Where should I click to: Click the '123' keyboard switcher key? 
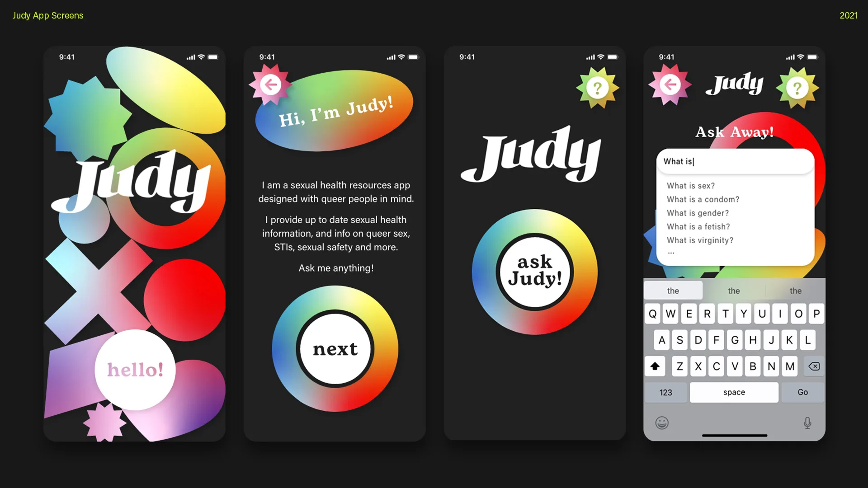665,392
